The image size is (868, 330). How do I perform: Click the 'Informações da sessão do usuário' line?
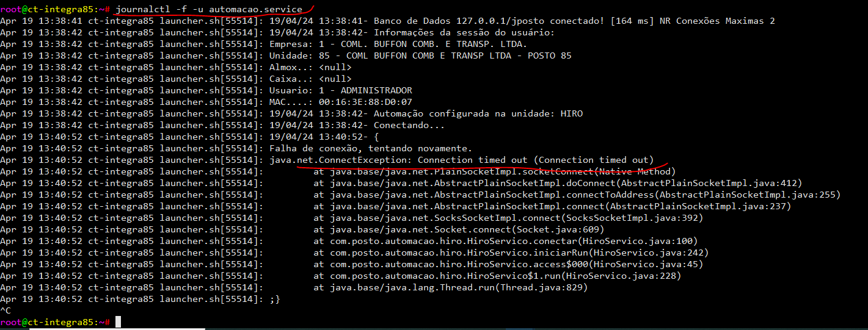464,32
